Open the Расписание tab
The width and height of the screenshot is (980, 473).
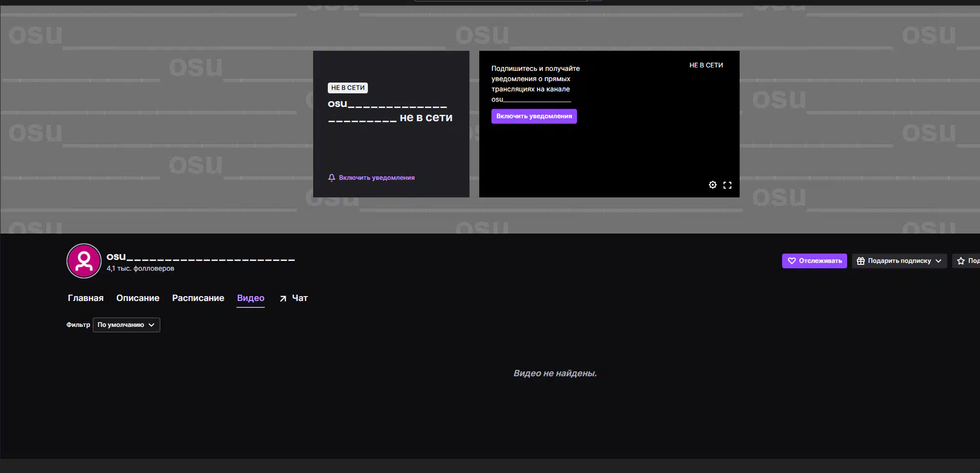[198, 298]
